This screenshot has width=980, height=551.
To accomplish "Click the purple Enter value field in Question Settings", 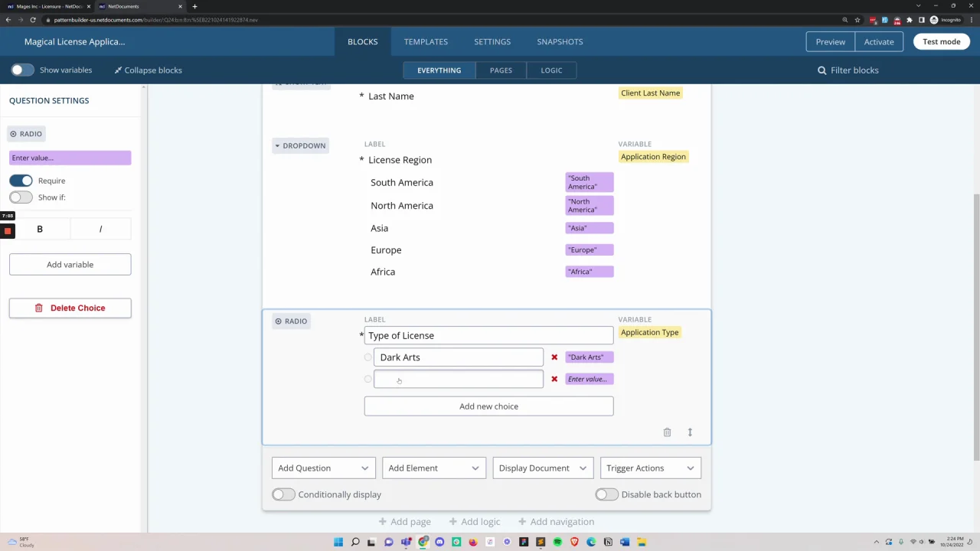I will [70, 158].
